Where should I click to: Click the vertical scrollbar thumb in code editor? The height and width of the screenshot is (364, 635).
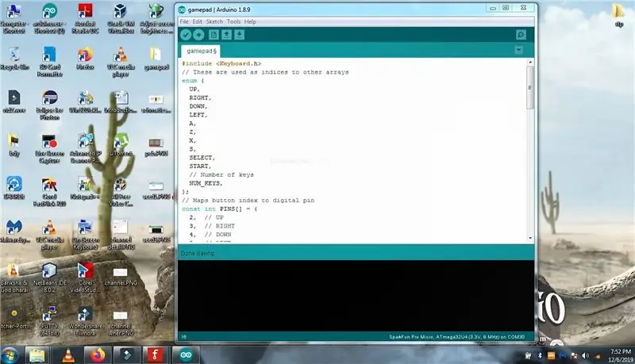(x=530, y=87)
